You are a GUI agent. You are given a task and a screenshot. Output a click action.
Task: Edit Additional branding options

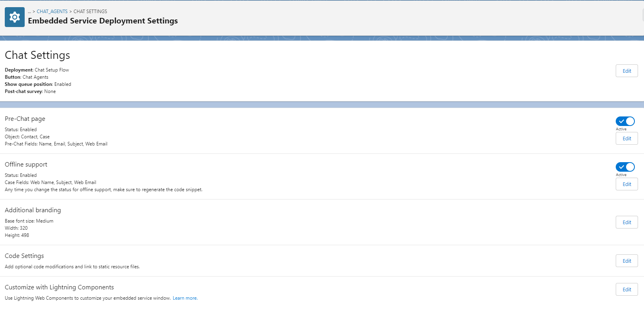[626, 222]
